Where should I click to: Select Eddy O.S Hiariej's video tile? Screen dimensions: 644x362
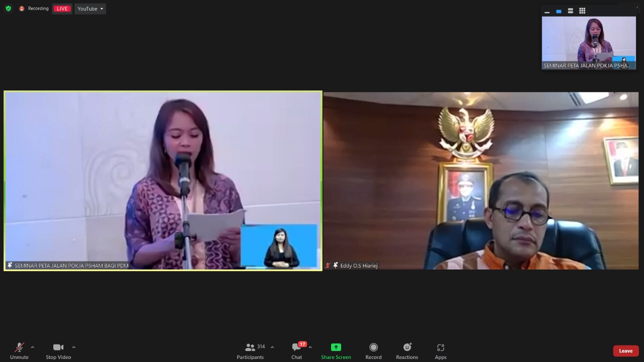480,180
